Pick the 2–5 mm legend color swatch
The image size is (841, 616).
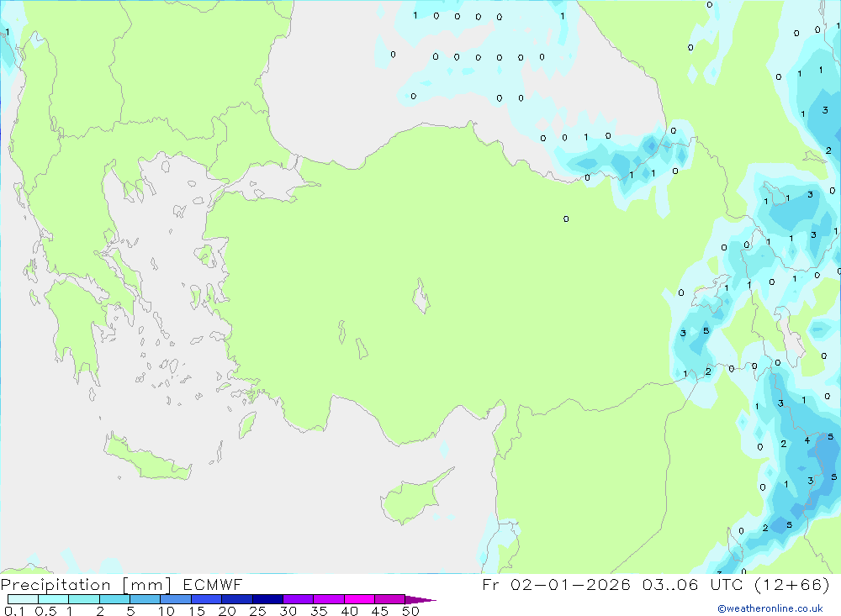pos(114,599)
